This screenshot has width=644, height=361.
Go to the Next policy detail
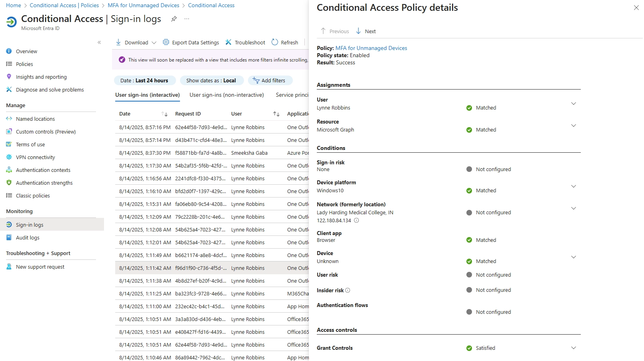coord(366,31)
